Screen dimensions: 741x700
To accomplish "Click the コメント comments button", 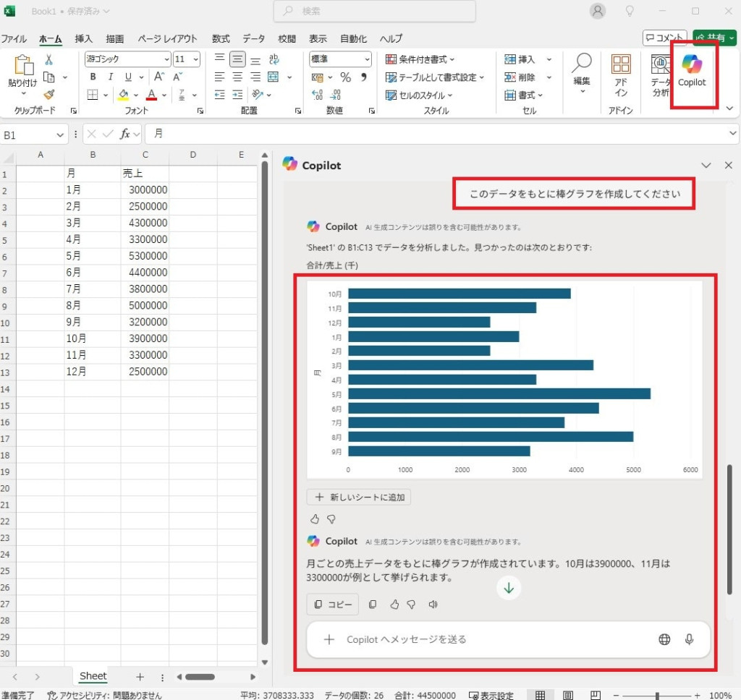I will (x=665, y=38).
